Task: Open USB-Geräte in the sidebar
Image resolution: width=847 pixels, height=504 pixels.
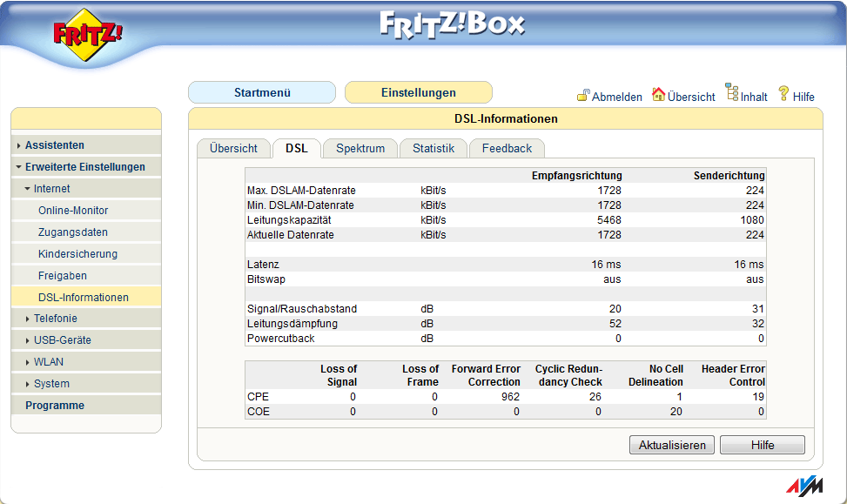Action: pyautogui.click(x=62, y=339)
